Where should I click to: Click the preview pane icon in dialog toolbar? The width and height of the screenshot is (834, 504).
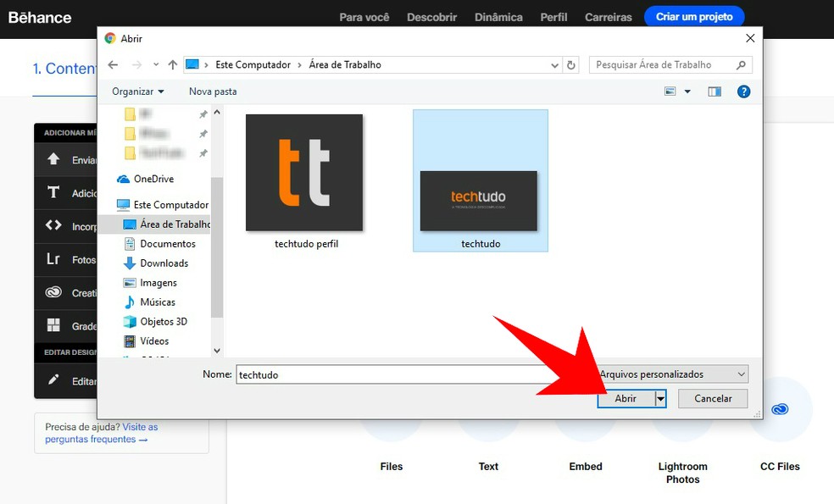pos(714,91)
